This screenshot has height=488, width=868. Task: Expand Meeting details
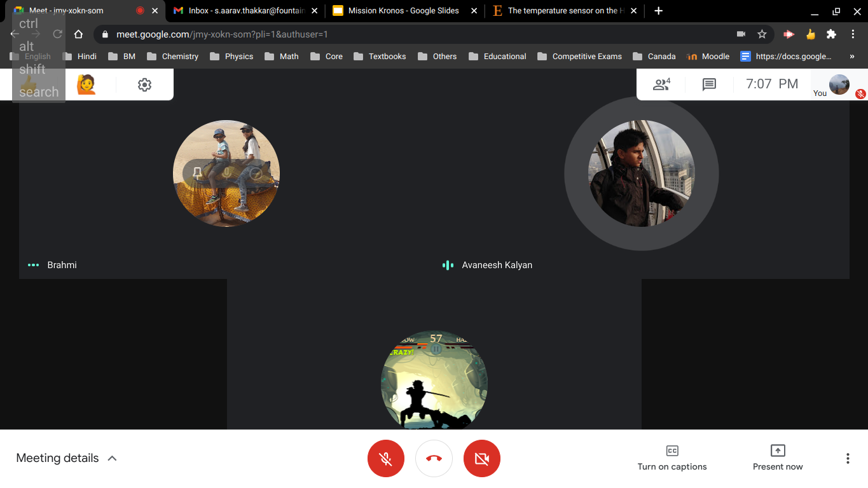click(67, 458)
